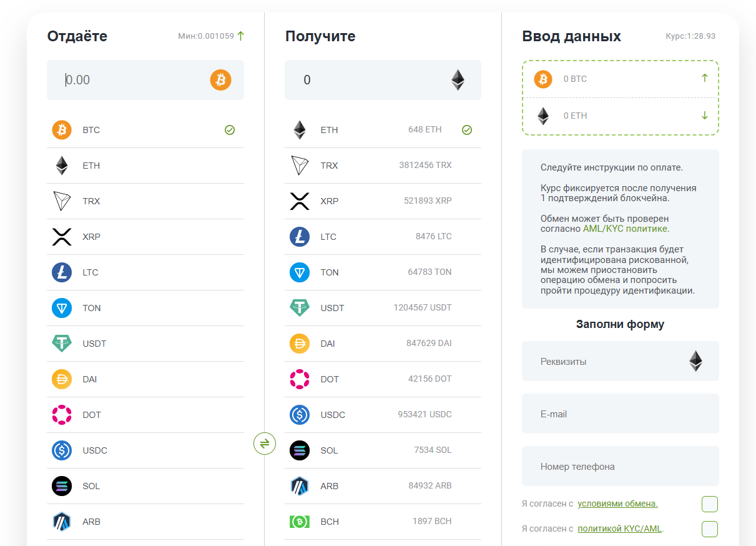
Task: Click the Заполни форму heading
Action: [x=621, y=324]
